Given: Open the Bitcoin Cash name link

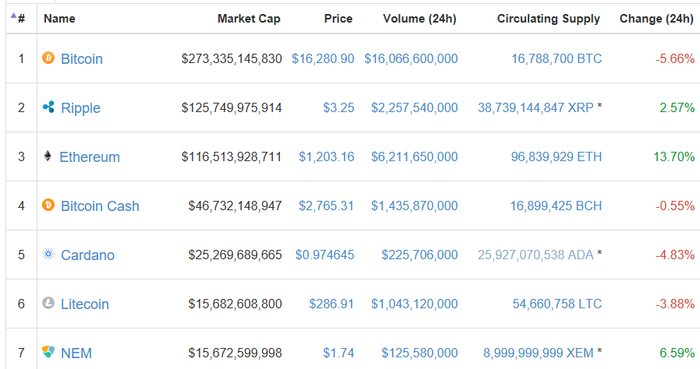Looking at the screenshot, I should pyautogui.click(x=100, y=206).
